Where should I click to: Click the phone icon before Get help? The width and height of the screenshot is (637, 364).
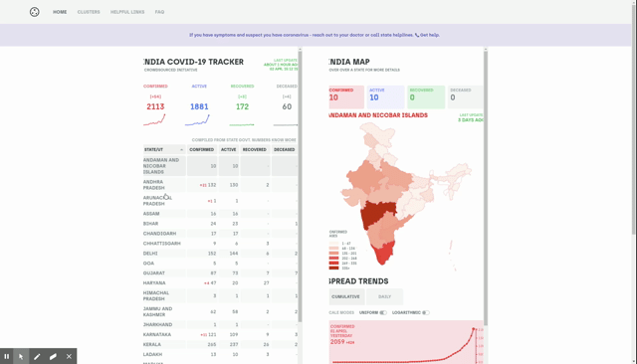coord(417,35)
